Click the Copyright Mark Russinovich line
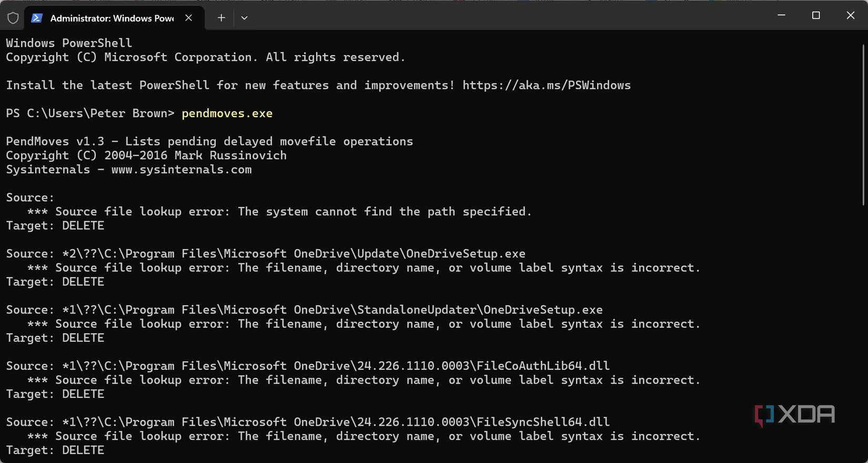Screen dimensions: 868x463 coord(146,155)
